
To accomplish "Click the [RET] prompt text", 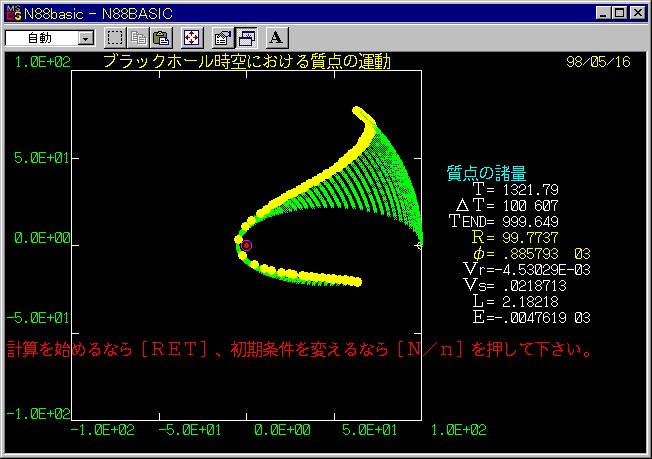I will click(174, 350).
